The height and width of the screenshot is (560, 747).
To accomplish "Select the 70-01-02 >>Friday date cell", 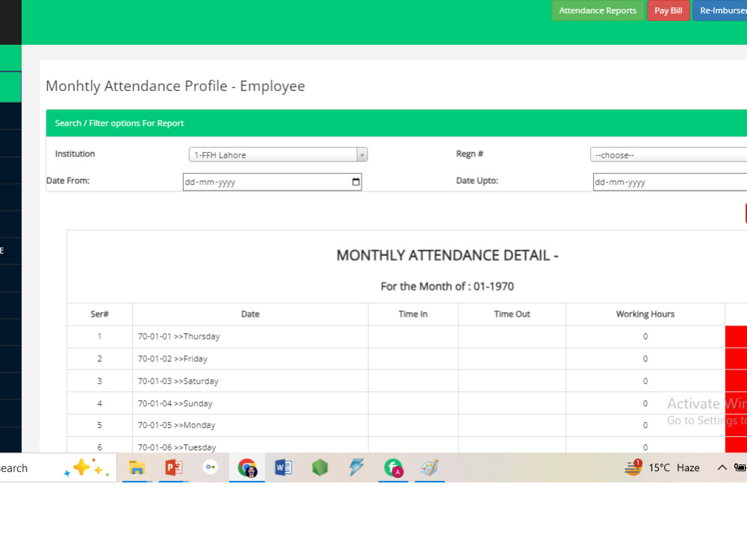I will (250, 358).
